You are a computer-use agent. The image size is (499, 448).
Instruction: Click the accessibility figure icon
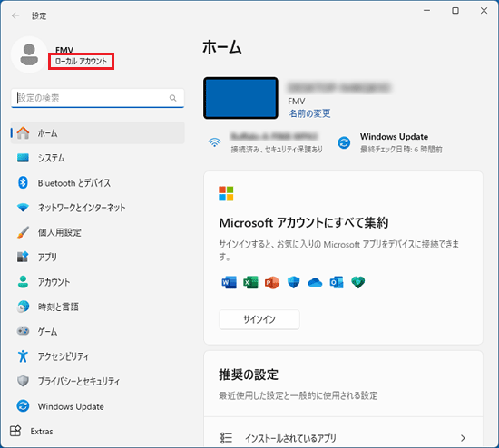point(23,356)
